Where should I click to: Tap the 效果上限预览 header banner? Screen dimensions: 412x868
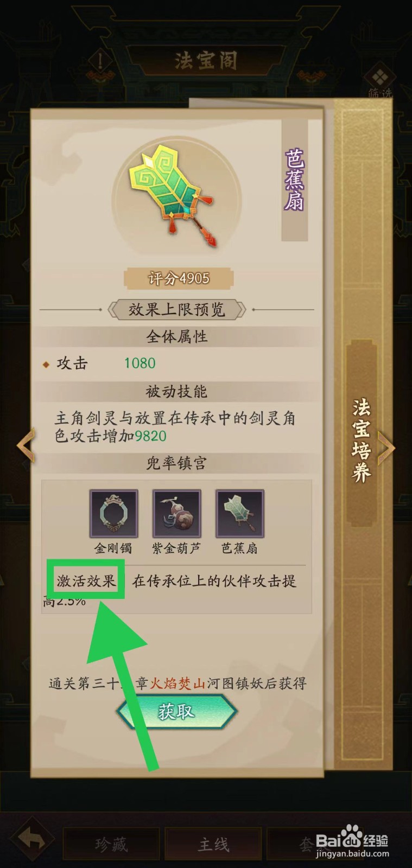(x=176, y=310)
